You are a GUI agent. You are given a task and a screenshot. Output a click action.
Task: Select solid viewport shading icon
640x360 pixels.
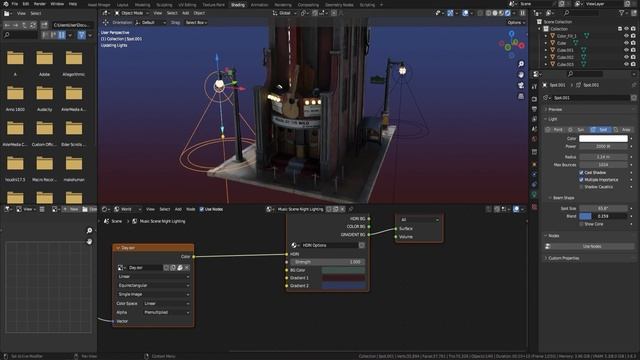495,13
